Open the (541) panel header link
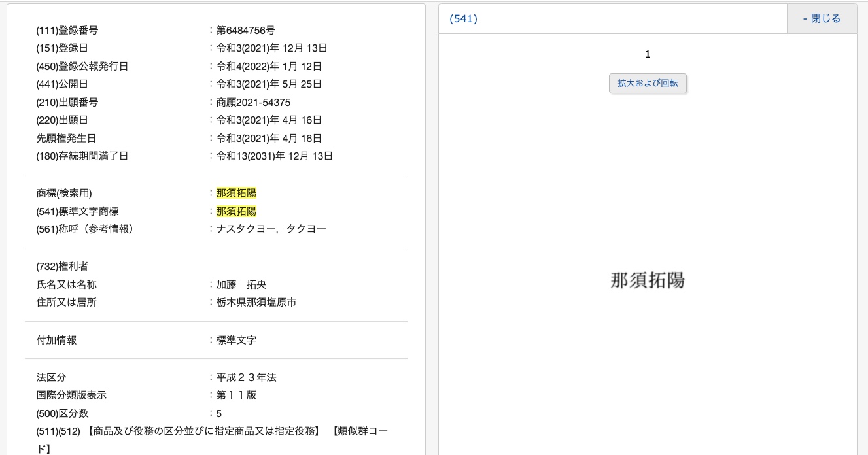Image resolution: width=868 pixels, height=455 pixels. point(463,19)
